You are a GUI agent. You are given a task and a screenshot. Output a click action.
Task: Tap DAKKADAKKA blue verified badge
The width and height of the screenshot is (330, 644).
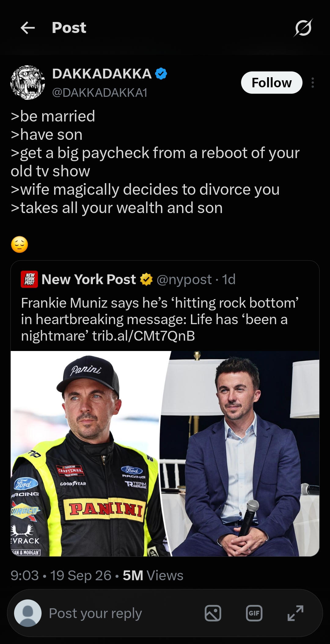(x=161, y=74)
